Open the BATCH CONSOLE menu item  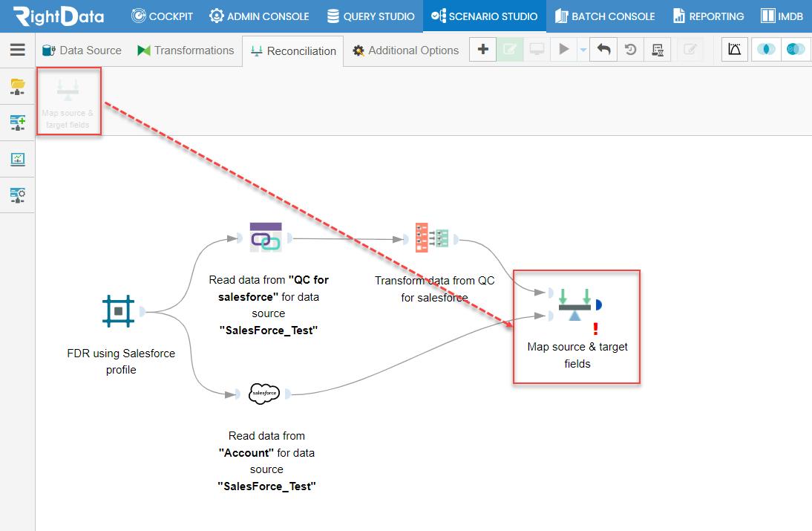(x=605, y=16)
